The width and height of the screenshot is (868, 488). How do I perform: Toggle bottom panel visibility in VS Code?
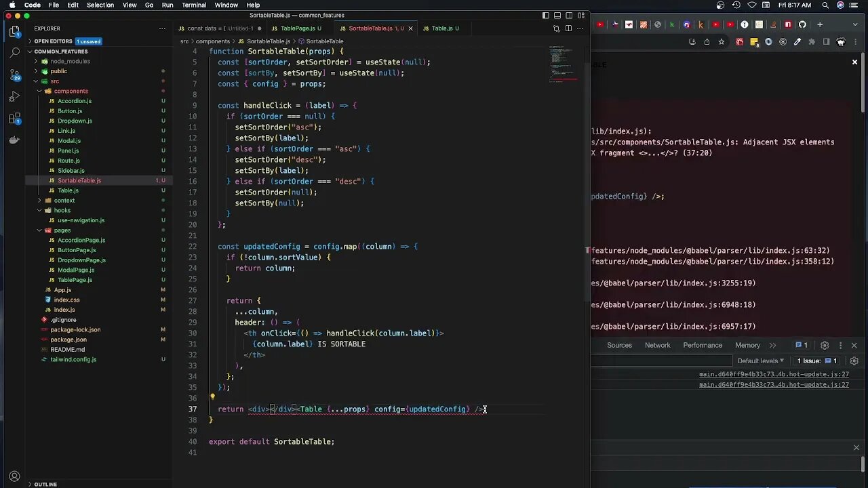(x=557, y=15)
